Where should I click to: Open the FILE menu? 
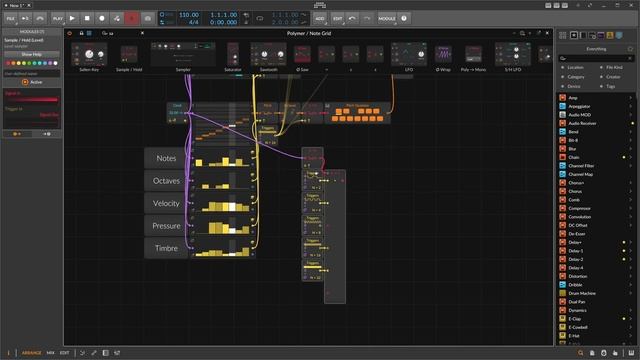[11, 18]
